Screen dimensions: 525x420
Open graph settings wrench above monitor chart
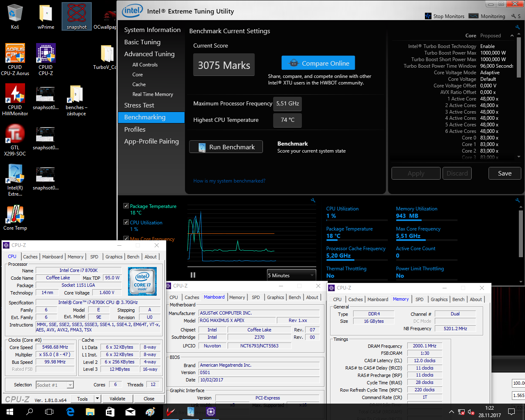pyautogui.click(x=313, y=200)
